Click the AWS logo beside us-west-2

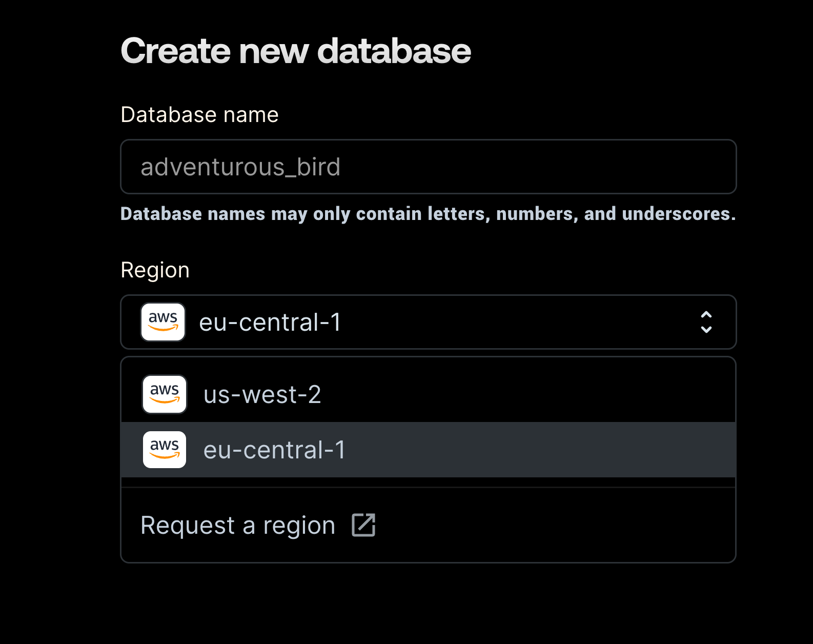click(165, 394)
